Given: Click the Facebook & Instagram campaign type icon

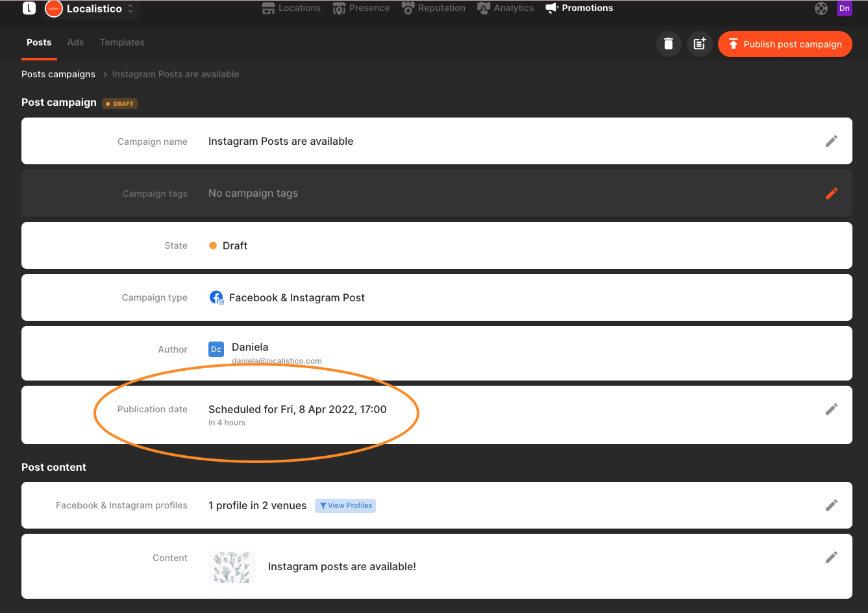Looking at the screenshot, I should [x=216, y=297].
